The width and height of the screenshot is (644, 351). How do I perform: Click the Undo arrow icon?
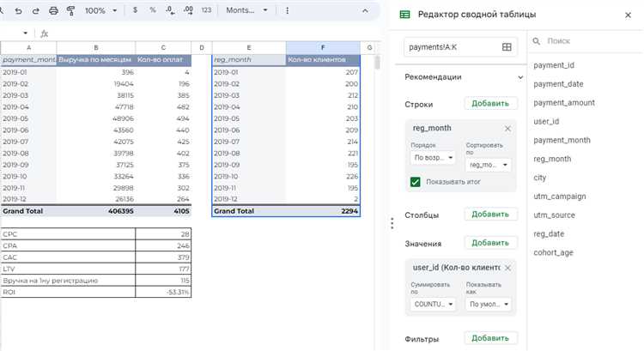(x=18, y=10)
